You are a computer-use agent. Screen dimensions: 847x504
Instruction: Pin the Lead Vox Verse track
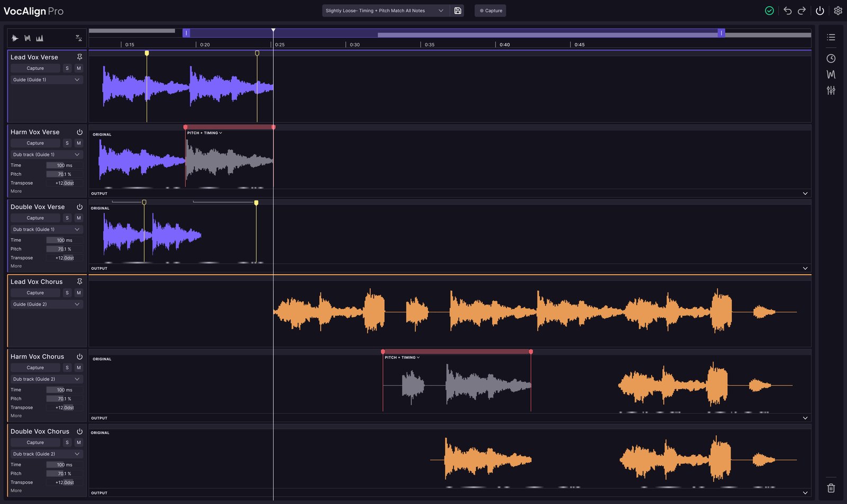coord(79,57)
